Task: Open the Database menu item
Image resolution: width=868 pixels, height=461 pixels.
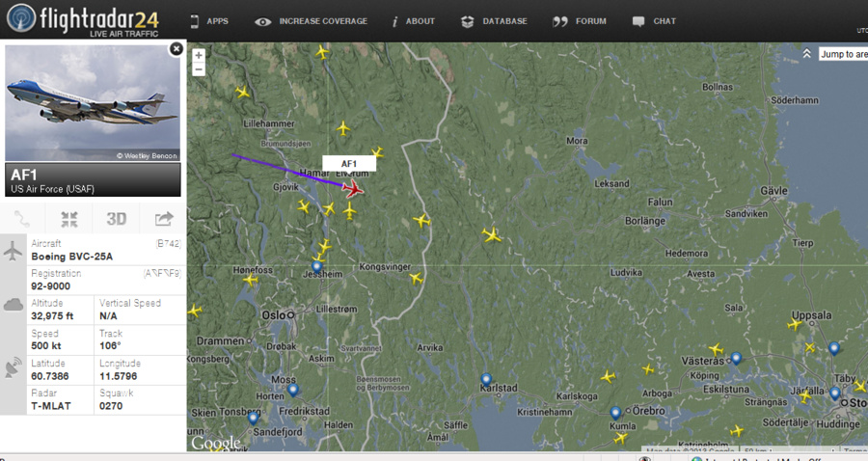Action: point(494,21)
